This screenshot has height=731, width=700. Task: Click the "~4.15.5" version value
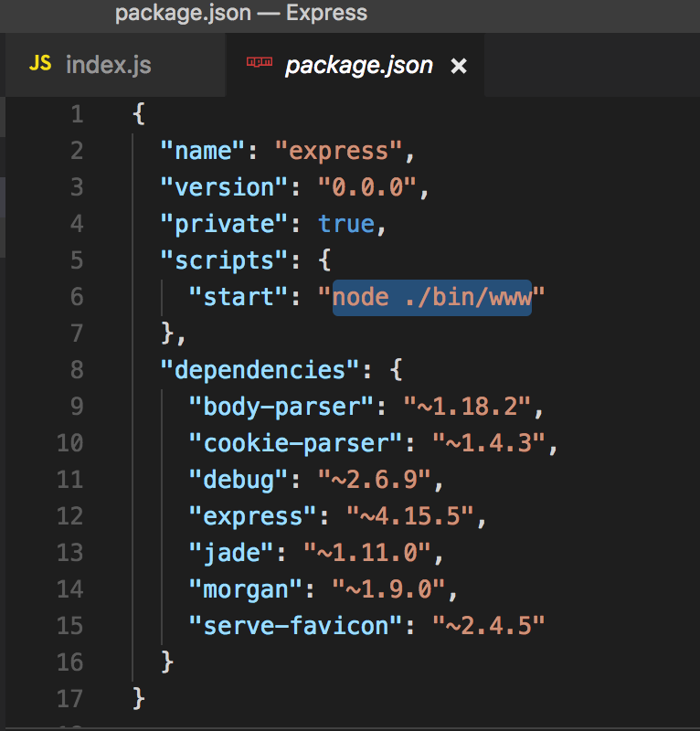pyautogui.click(x=410, y=516)
